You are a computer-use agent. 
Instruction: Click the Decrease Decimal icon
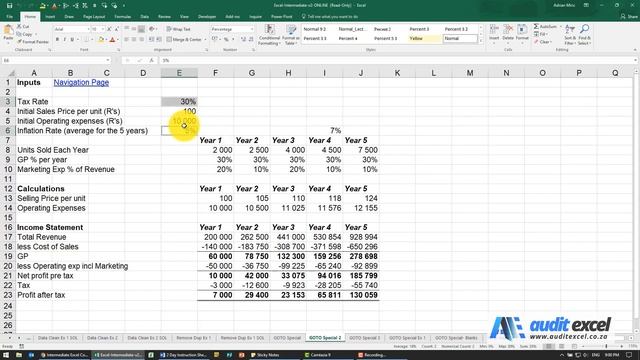pyautogui.click(x=251, y=40)
